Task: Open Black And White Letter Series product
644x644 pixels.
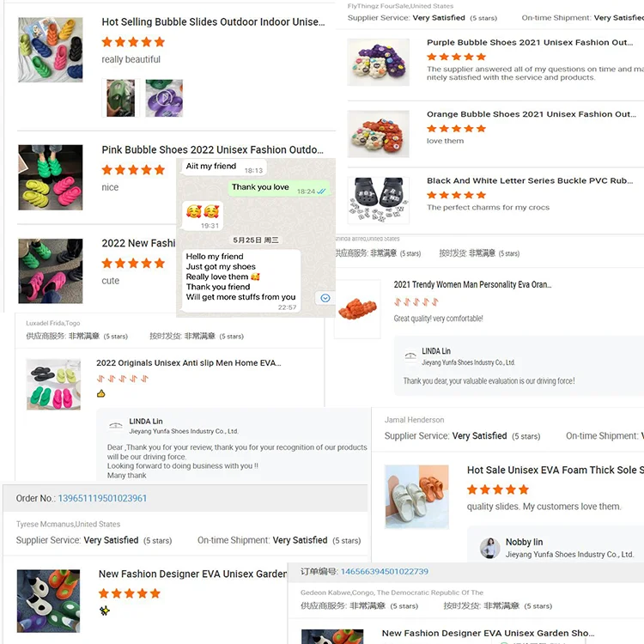Action: 530,180
